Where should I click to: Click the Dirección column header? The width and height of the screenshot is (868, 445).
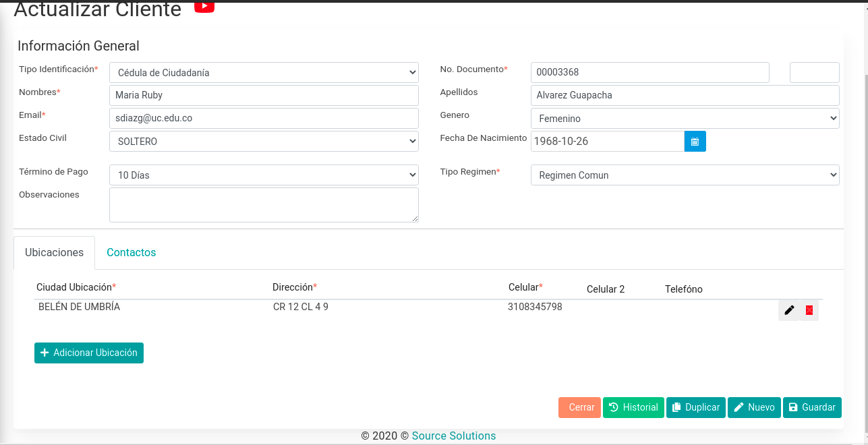pyautogui.click(x=295, y=287)
